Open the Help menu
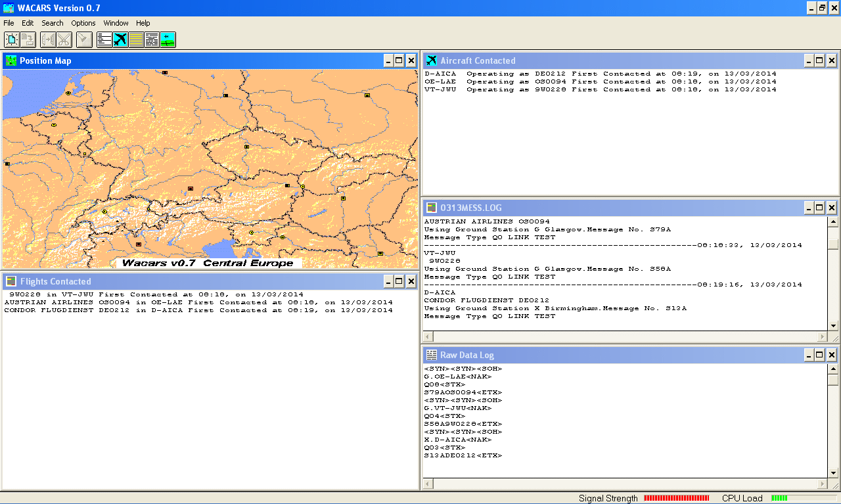 (x=143, y=23)
